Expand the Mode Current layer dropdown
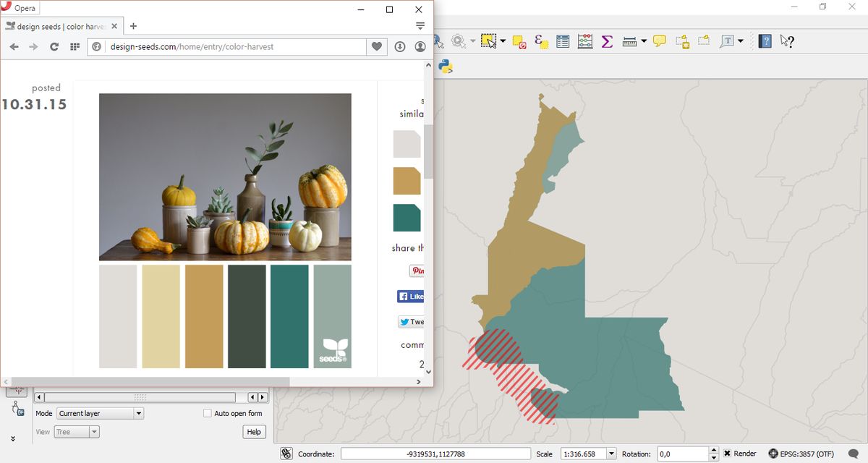Viewport: 868px width, 463px height. point(138,414)
